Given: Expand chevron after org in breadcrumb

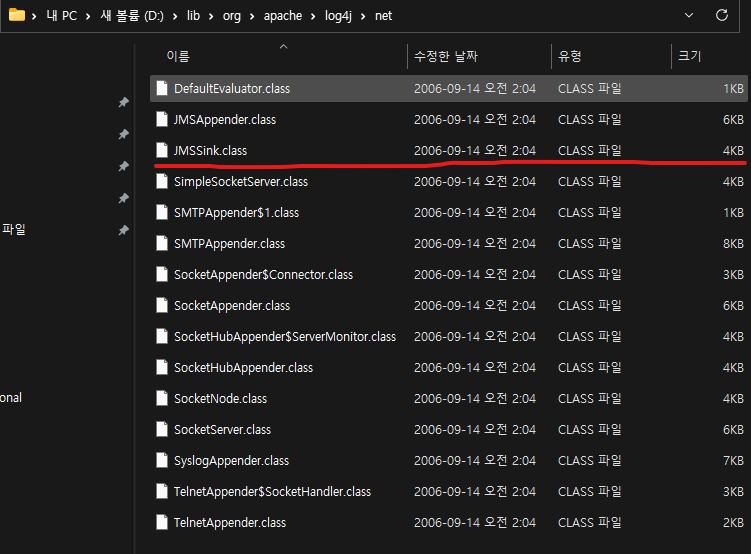Looking at the screenshot, I should point(252,16).
